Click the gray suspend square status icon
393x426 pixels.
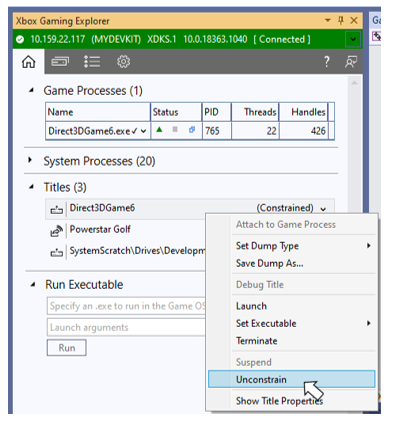[175, 129]
